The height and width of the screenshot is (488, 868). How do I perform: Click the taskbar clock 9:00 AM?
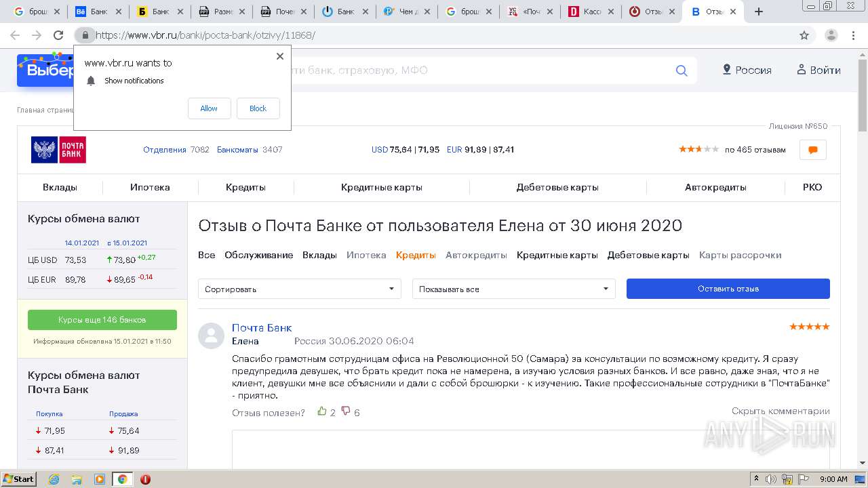pos(833,479)
